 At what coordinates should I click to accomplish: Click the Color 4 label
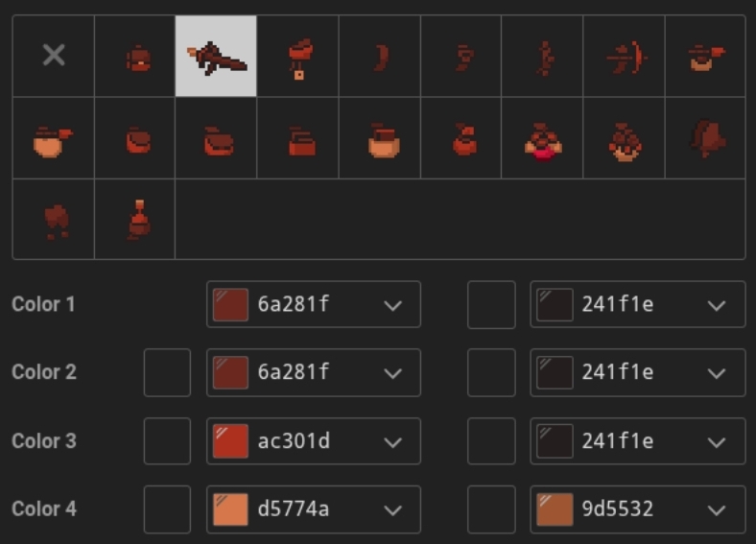[x=44, y=509]
